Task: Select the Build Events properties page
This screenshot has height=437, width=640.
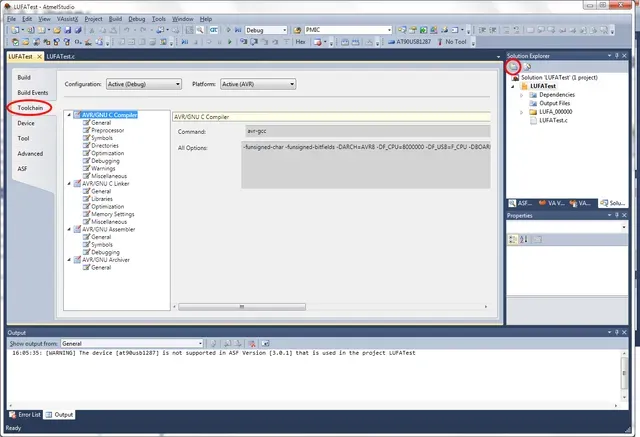Action: click(33, 93)
